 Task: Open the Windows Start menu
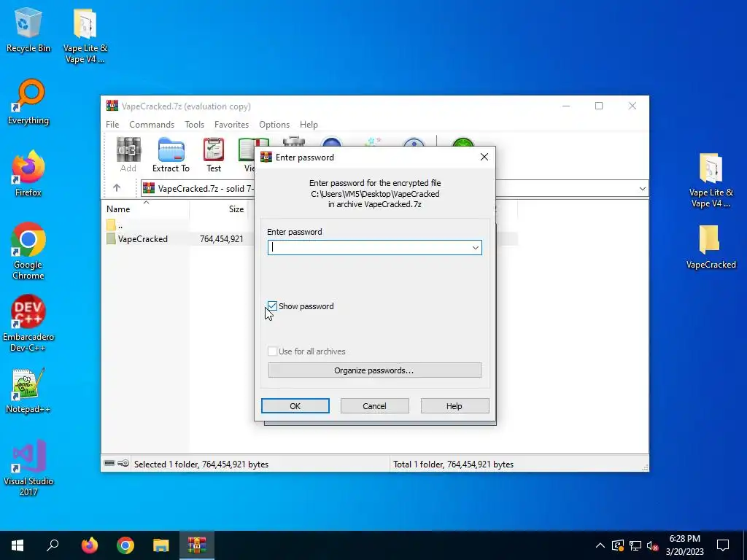click(18, 545)
